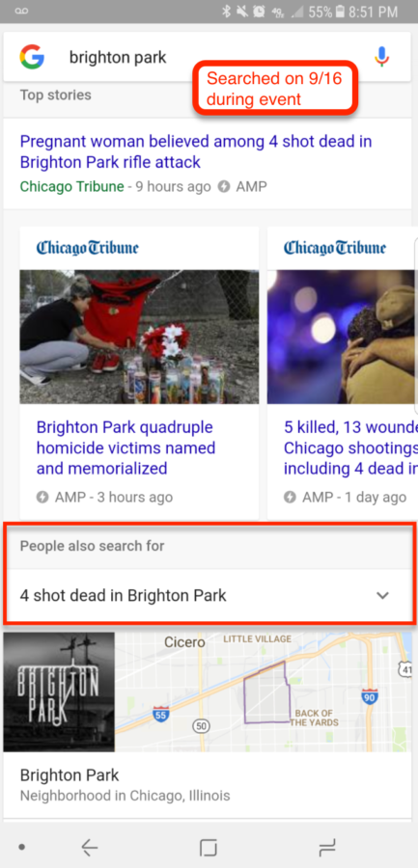Open '5 killed, 13 wounded' Chicago shootings story
Image resolution: width=418 pixels, height=868 pixels.
349,448
